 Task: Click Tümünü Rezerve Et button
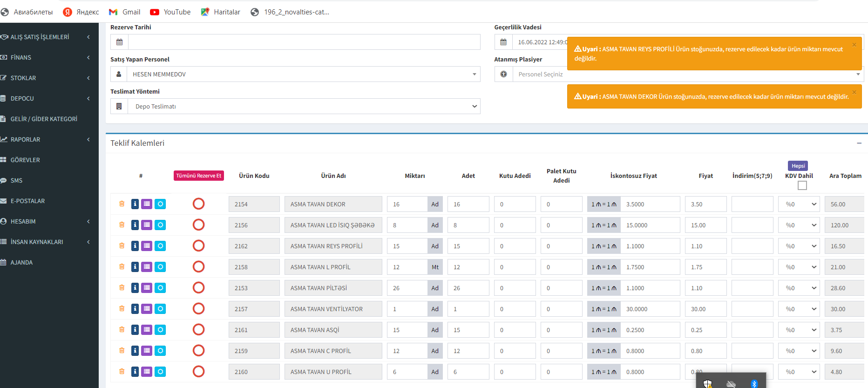pos(199,176)
